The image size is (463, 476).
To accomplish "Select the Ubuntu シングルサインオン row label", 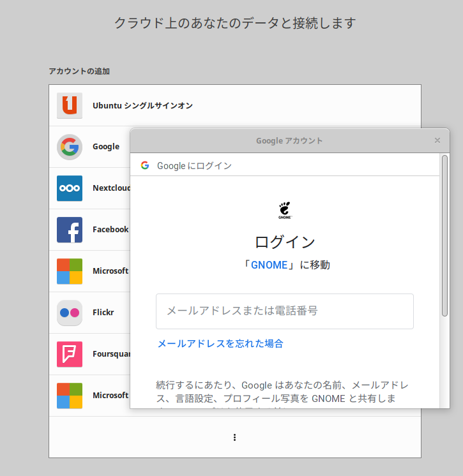I will tap(143, 106).
